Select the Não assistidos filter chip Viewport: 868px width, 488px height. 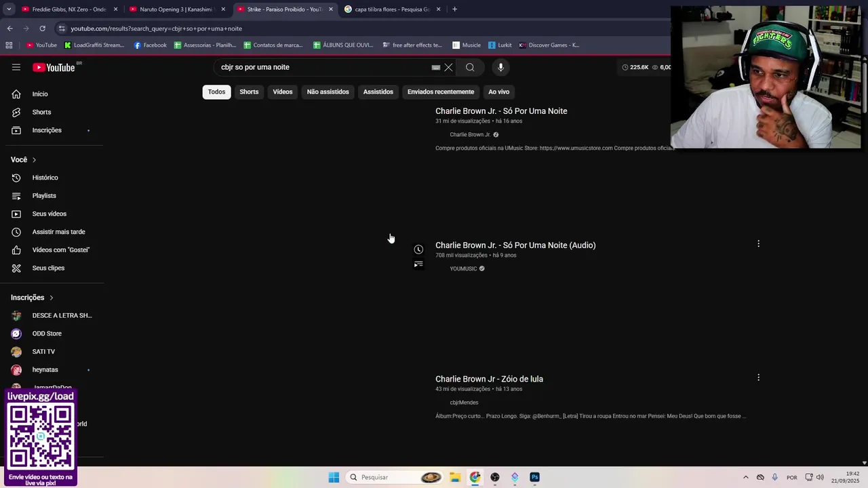pos(328,92)
